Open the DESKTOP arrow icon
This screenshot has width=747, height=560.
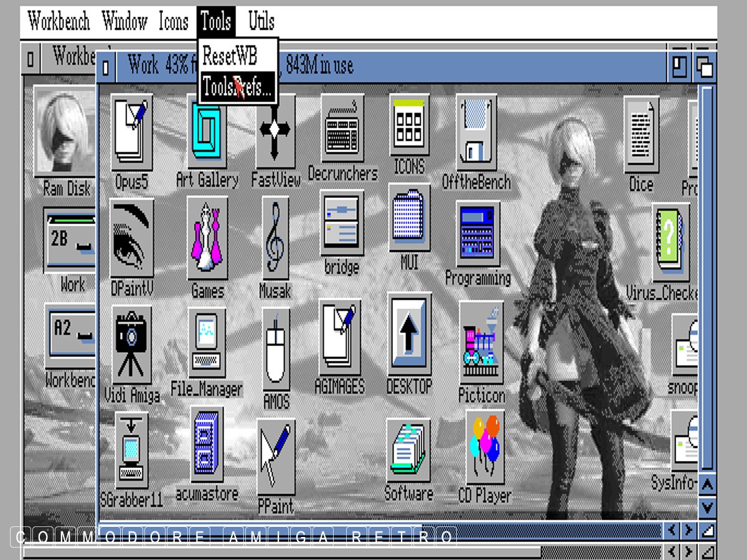coord(409,333)
